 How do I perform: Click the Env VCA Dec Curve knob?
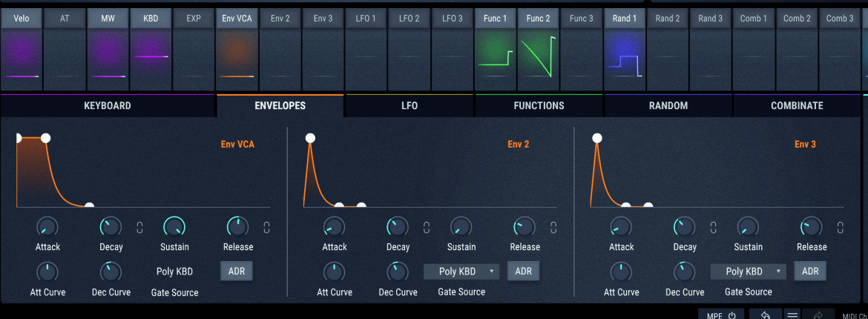tap(111, 272)
